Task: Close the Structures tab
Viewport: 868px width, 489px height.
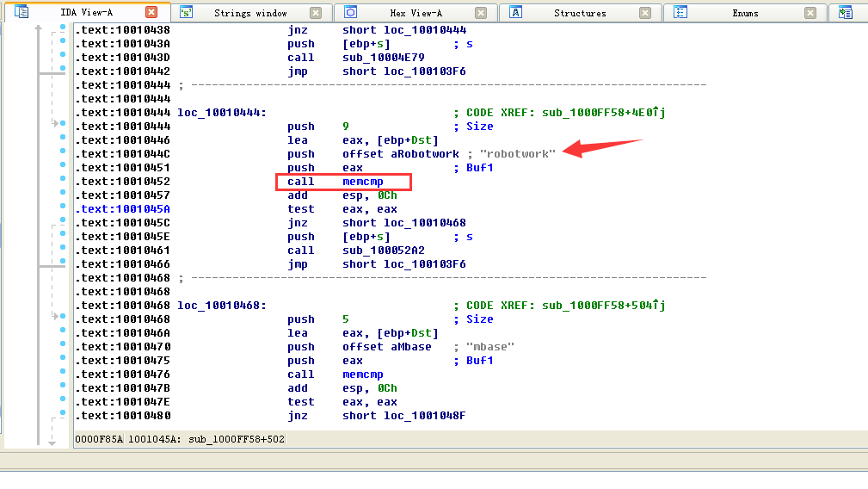Action: tap(645, 13)
